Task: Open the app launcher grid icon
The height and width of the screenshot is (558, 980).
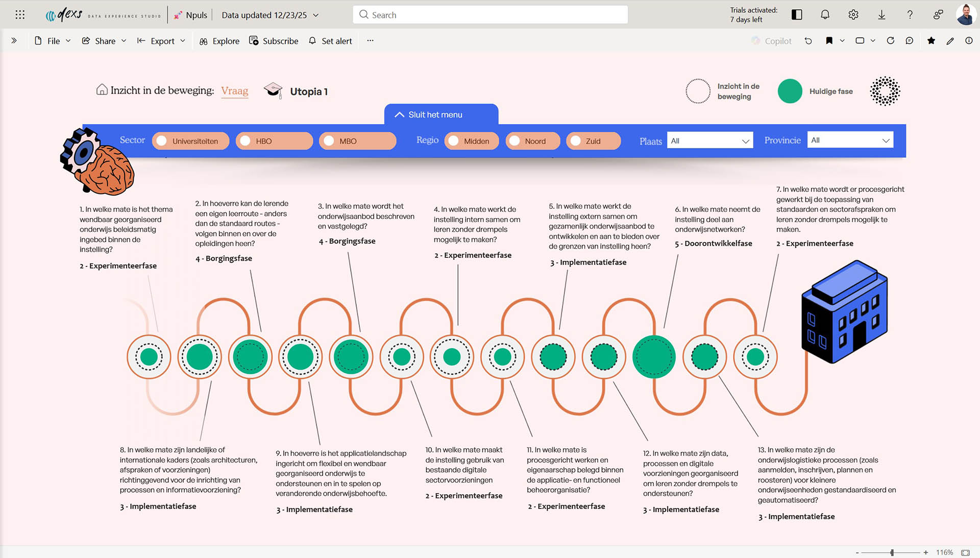Action: click(x=20, y=15)
